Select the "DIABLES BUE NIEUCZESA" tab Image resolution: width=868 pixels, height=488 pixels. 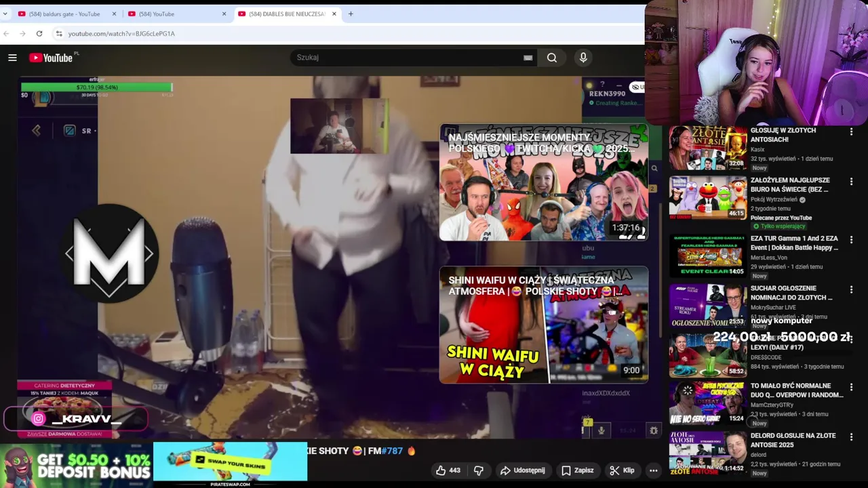coord(287,14)
